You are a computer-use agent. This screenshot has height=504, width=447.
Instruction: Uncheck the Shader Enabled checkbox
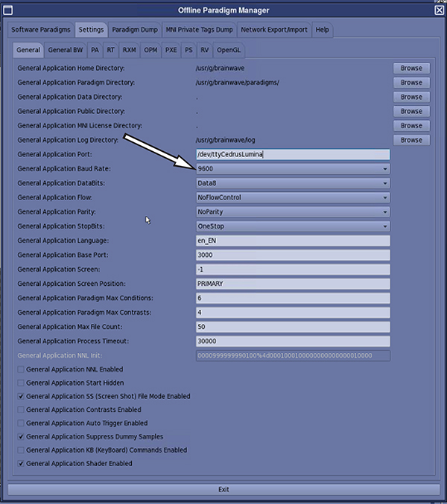point(21,463)
